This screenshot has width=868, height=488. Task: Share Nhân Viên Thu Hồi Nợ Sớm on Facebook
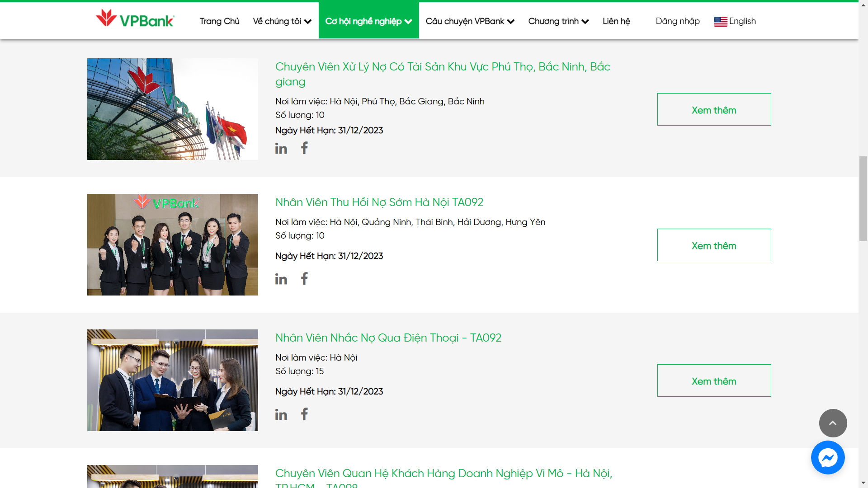305,278
